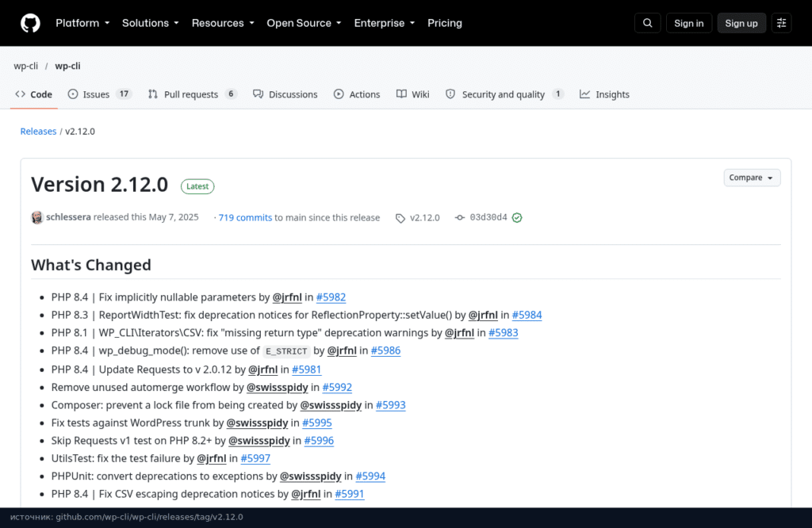Open pull request #5993
Image resolution: width=812 pixels, height=528 pixels.
click(390, 405)
